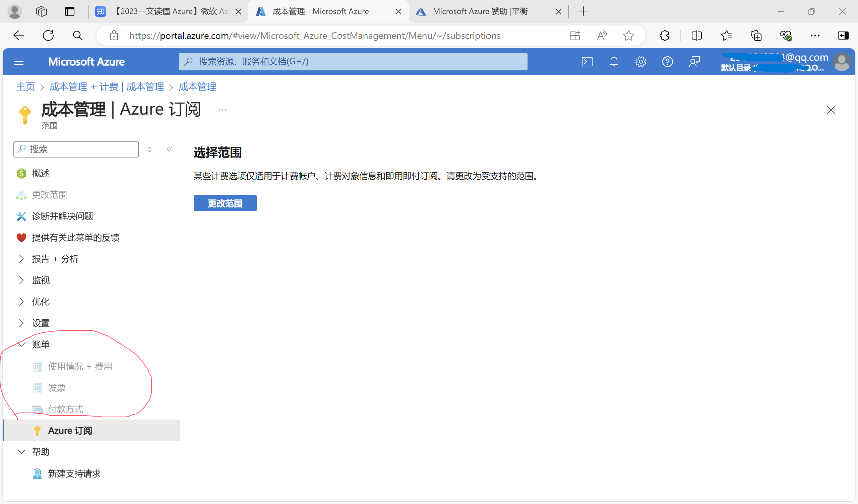Viewport: 858px width, 504px height.
Task: Open the notifications bell
Action: pyautogui.click(x=614, y=62)
